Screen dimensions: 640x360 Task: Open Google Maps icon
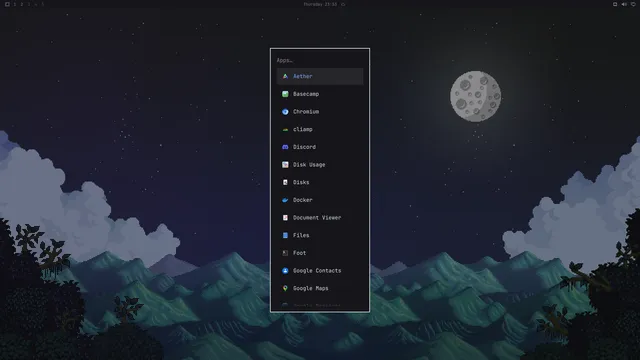285,288
